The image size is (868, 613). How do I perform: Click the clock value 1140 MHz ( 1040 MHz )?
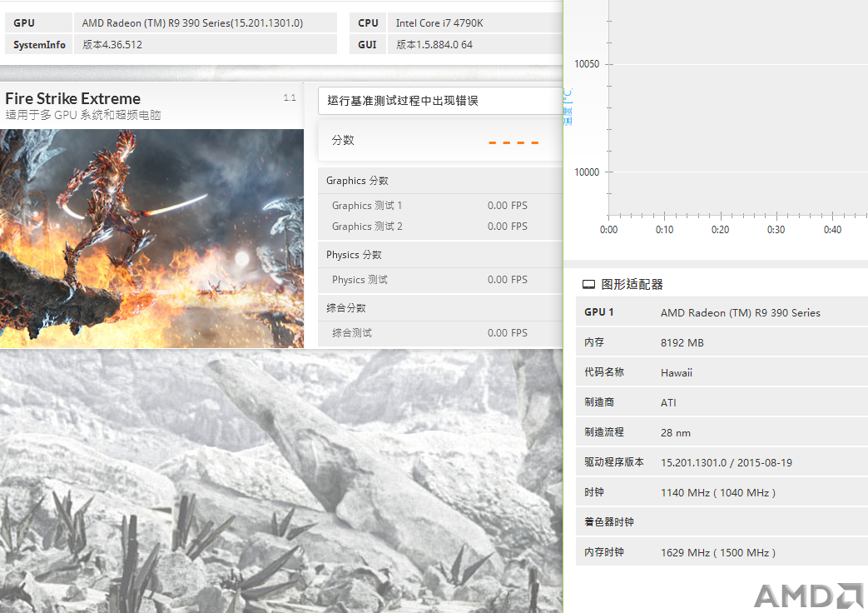718,493
